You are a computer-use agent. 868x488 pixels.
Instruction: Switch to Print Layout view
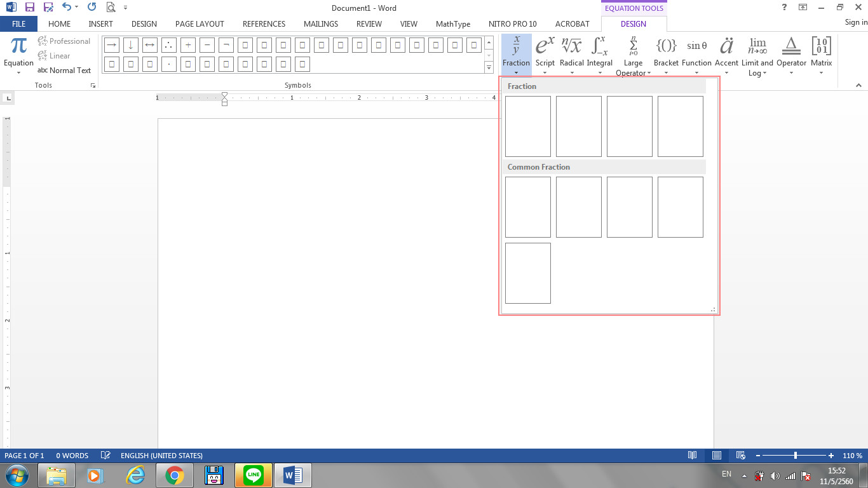tap(717, 456)
